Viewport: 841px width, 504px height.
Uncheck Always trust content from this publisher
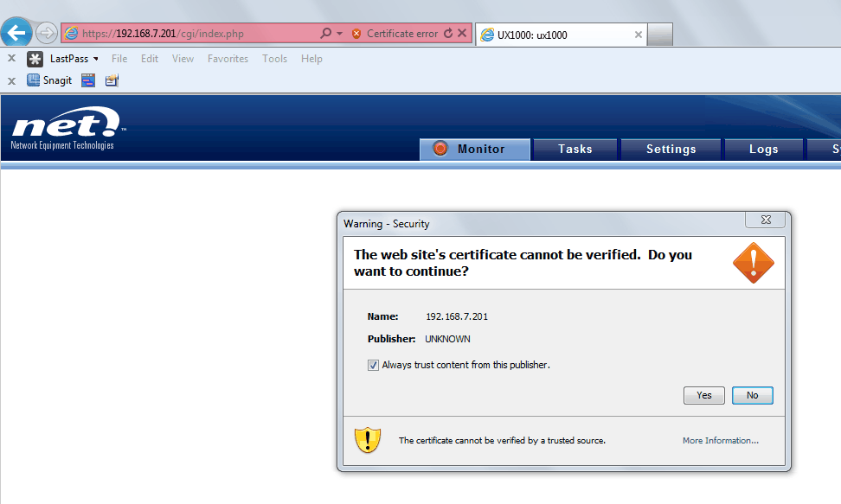pyautogui.click(x=374, y=365)
